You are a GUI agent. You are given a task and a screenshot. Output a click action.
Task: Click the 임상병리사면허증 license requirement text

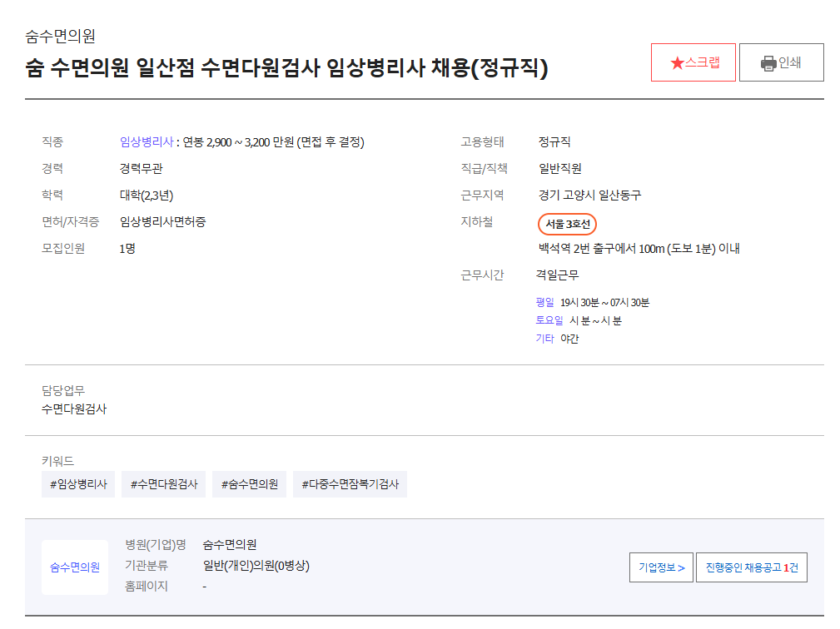(162, 222)
